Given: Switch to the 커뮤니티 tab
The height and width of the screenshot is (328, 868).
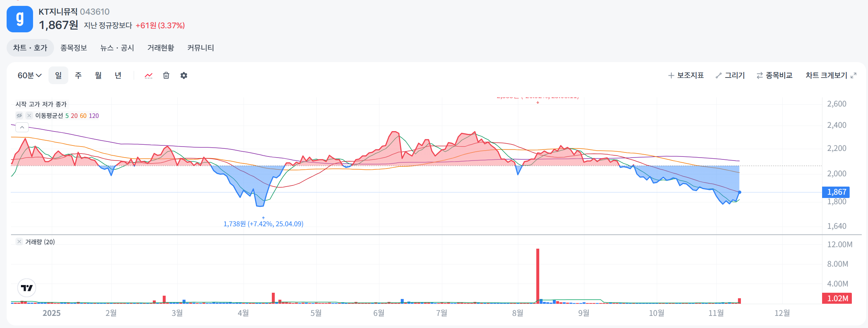Looking at the screenshot, I should [x=201, y=48].
